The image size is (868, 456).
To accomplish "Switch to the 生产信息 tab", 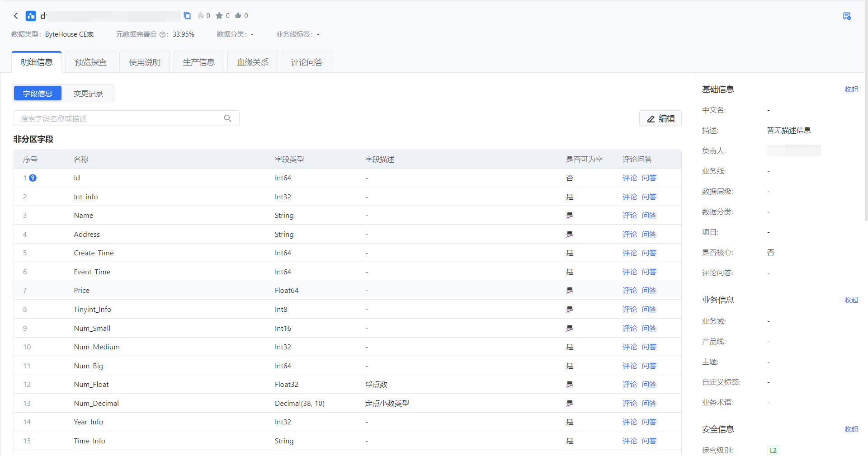I will (199, 62).
